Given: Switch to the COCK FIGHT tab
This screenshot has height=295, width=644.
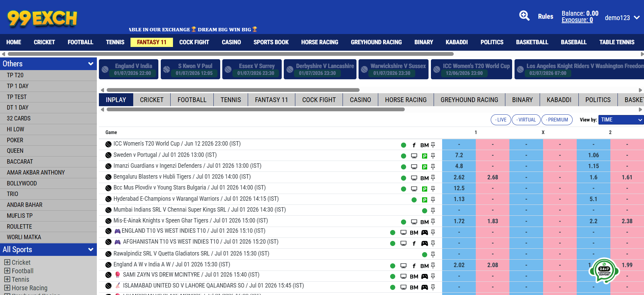Looking at the screenshot, I should [319, 100].
